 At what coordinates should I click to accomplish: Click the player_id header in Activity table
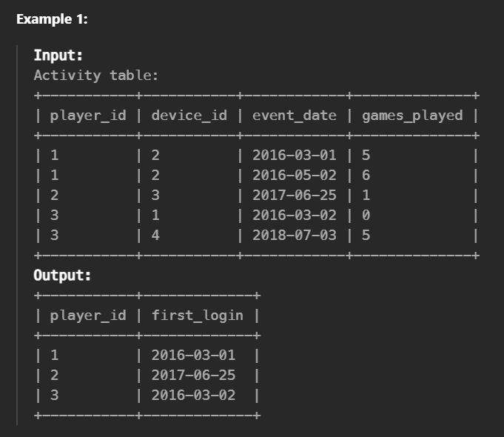click(88, 116)
